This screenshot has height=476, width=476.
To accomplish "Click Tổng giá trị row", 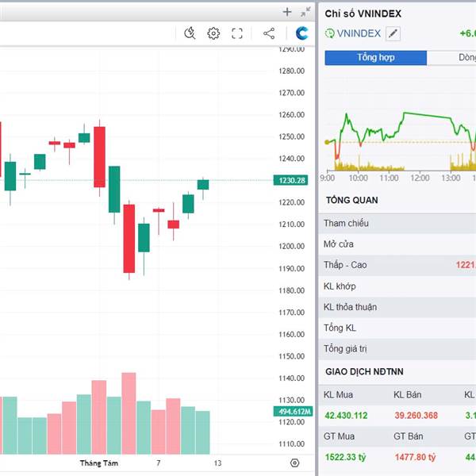I will coord(397,349).
